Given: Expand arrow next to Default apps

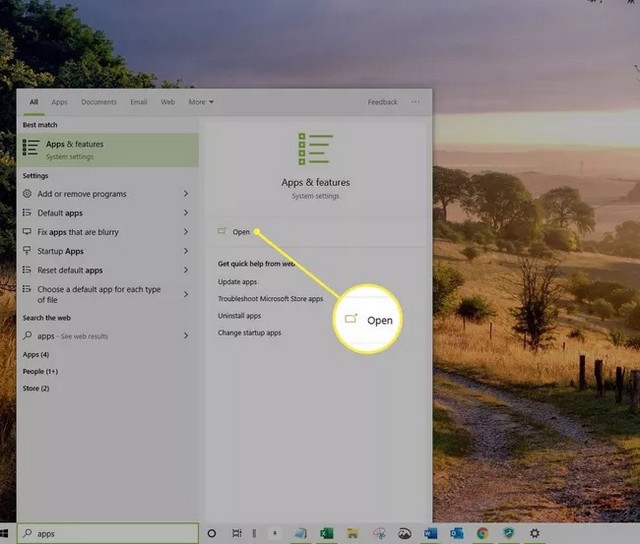Looking at the screenshot, I should (x=186, y=213).
